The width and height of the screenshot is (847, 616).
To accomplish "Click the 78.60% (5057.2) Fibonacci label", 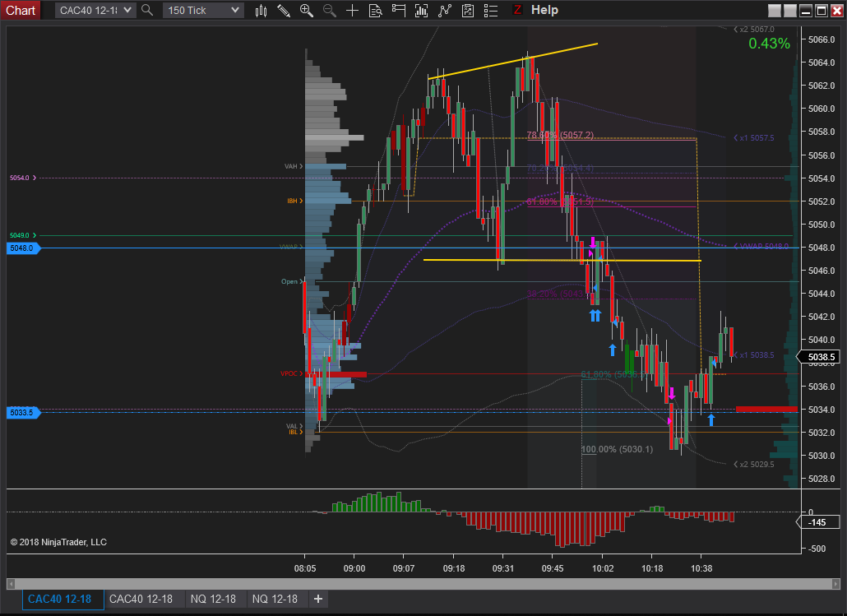I will [560, 135].
